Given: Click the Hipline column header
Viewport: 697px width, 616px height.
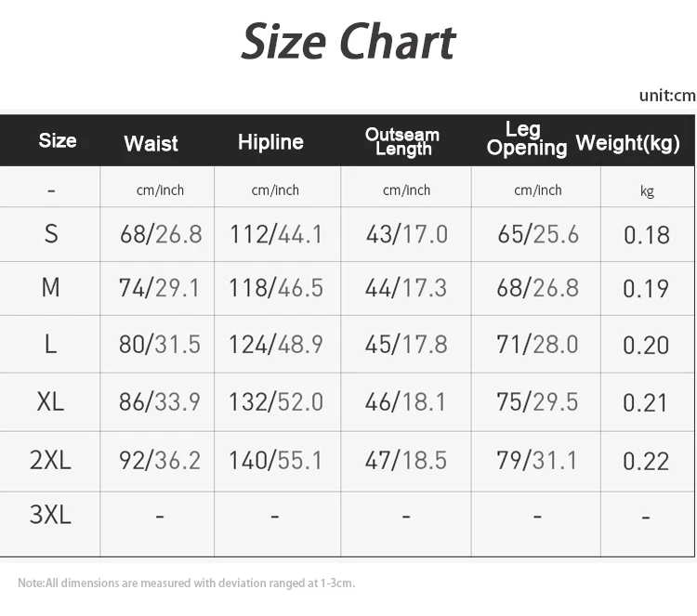Looking at the screenshot, I should (270, 141).
